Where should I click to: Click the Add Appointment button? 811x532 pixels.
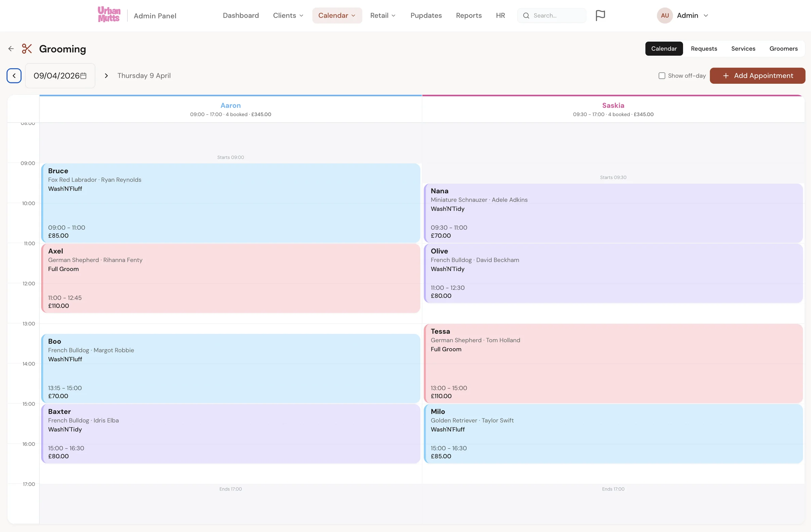pyautogui.click(x=757, y=76)
